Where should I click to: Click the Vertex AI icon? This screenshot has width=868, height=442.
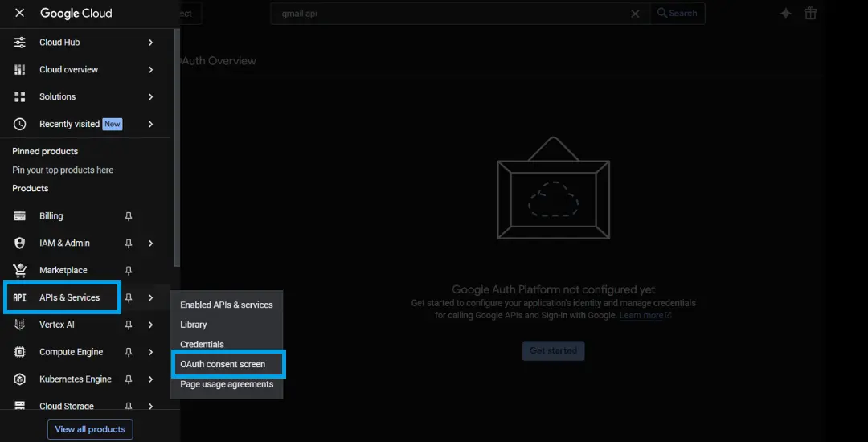pyautogui.click(x=19, y=325)
